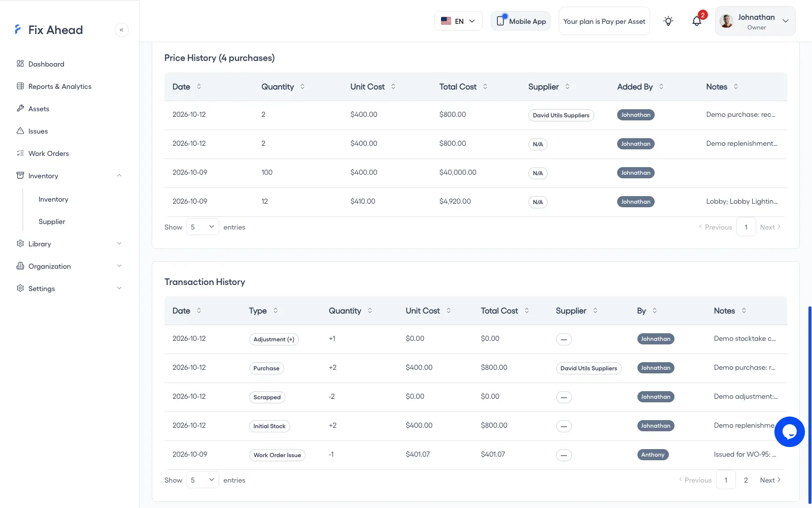This screenshot has width=812, height=508.
Task: Expand the Organization menu section
Action: [x=70, y=266]
